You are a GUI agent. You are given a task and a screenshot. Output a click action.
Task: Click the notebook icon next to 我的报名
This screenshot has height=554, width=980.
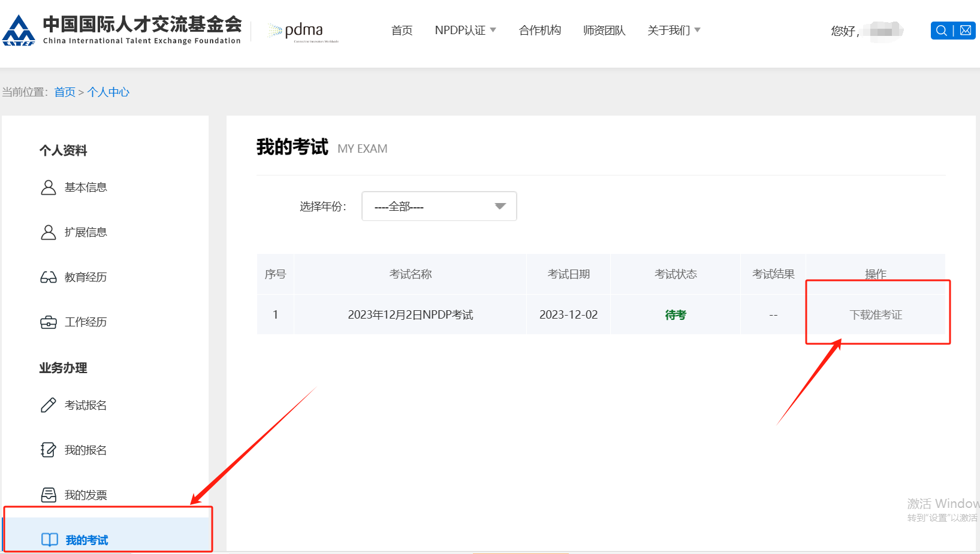pyautogui.click(x=48, y=450)
